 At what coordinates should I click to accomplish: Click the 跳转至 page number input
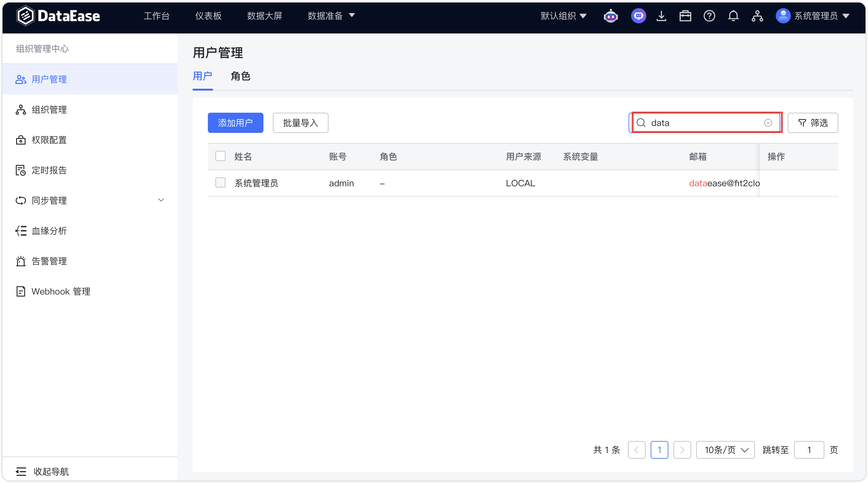[809, 450]
